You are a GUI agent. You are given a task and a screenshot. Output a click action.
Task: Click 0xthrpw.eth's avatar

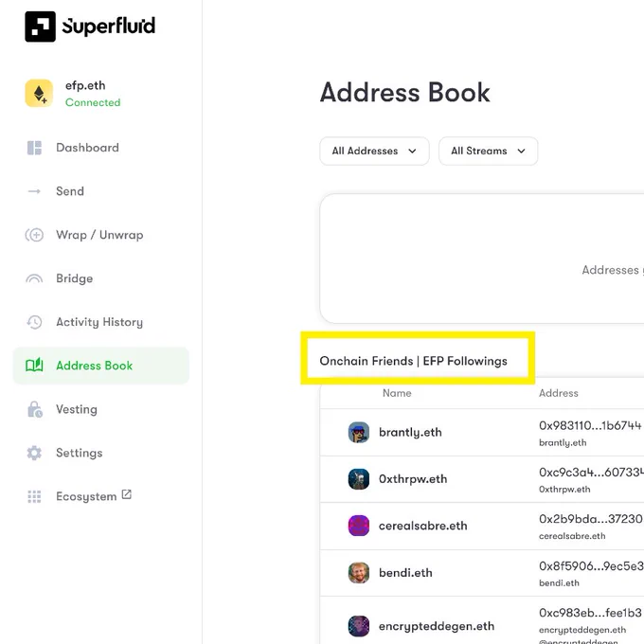tap(359, 479)
